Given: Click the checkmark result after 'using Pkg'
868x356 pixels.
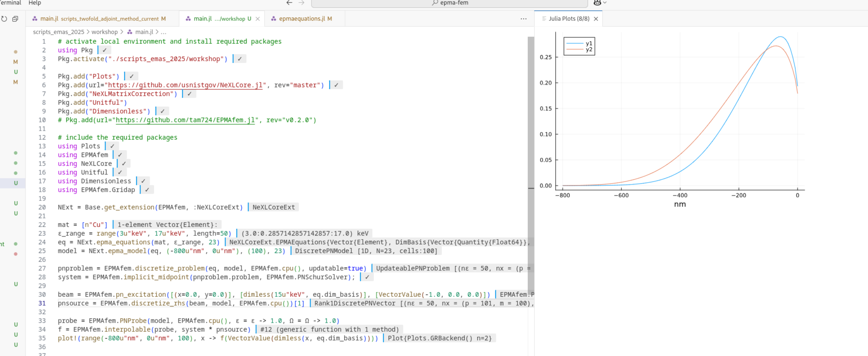Looking at the screenshot, I should pos(104,50).
